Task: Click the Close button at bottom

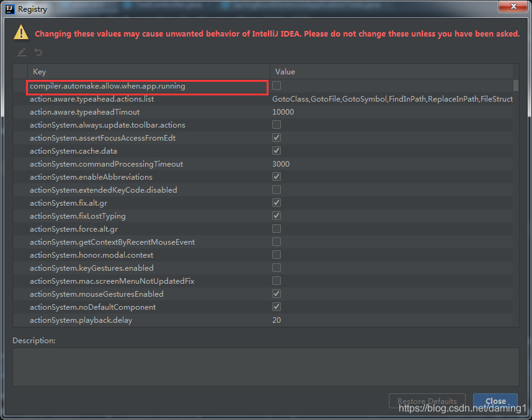Action: [x=495, y=401]
